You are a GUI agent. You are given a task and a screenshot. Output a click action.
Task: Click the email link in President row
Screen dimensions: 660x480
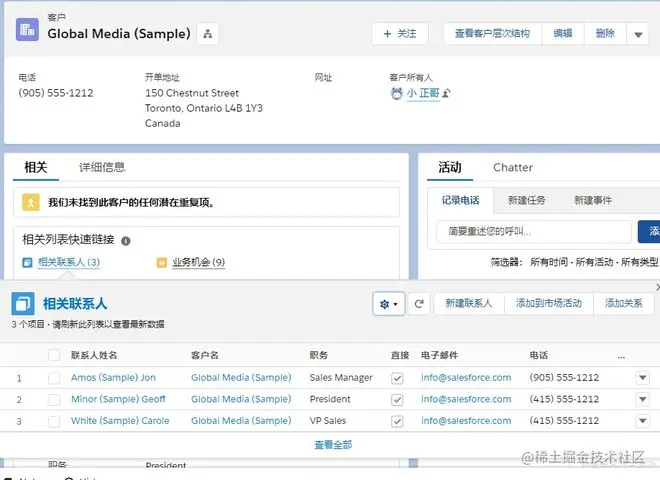(466, 399)
